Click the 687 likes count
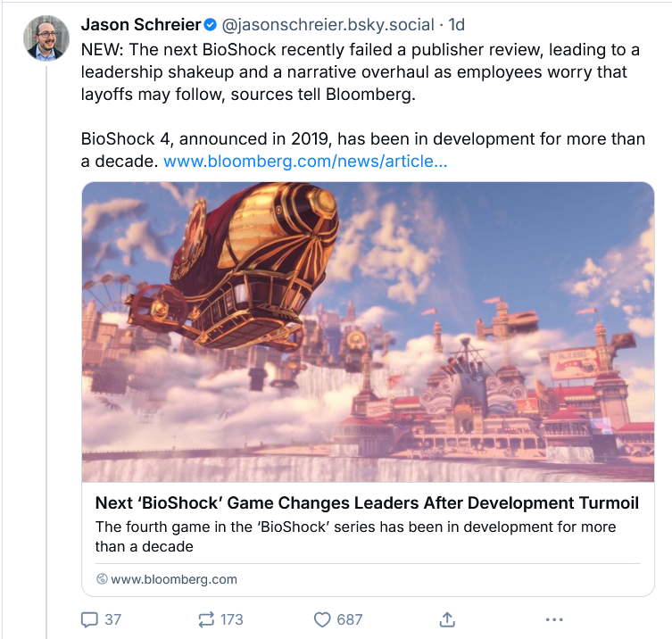Screen dimensions: 672x639 tap(350, 619)
